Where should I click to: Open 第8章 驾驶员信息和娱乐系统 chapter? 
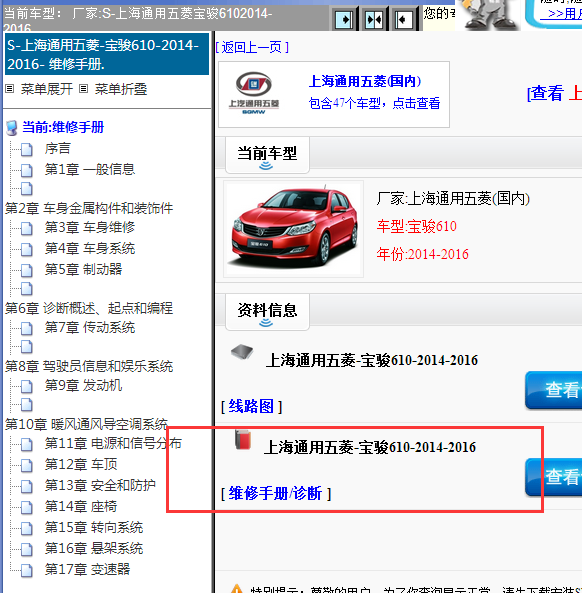click(89, 366)
